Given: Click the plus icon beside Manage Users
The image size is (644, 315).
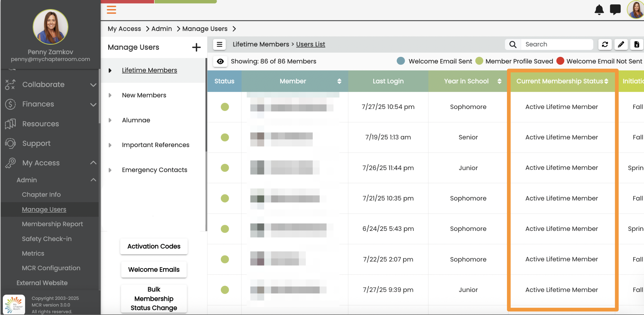Looking at the screenshot, I should (x=196, y=47).
